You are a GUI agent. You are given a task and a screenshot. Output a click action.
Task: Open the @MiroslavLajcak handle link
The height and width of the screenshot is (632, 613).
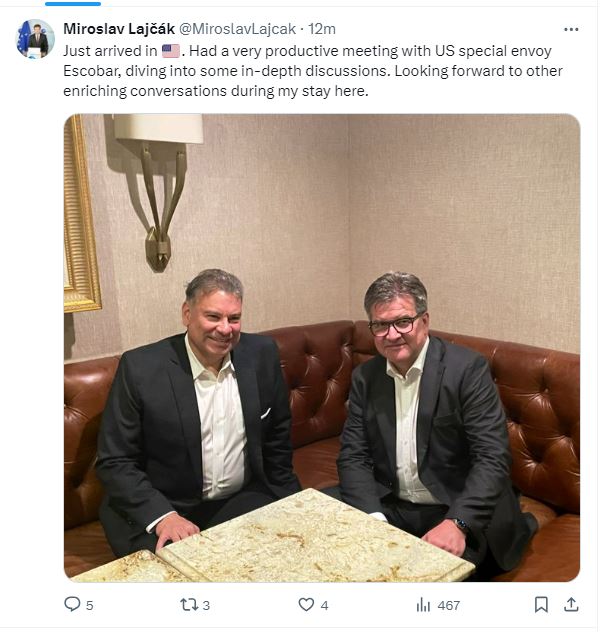pyautogui.click(x=237, y=29)
